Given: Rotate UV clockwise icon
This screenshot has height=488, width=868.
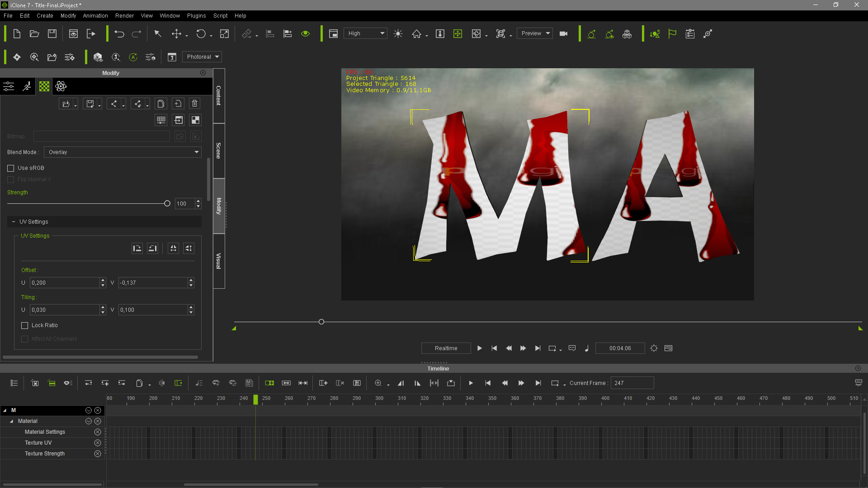Looking at the screenshot, I should (x=137, y=248).
